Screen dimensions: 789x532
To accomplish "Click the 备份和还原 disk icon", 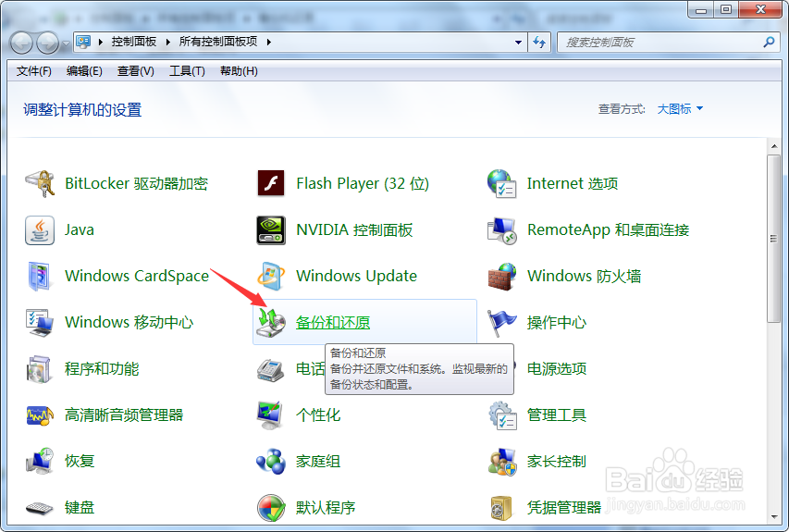I will [271, 323].
